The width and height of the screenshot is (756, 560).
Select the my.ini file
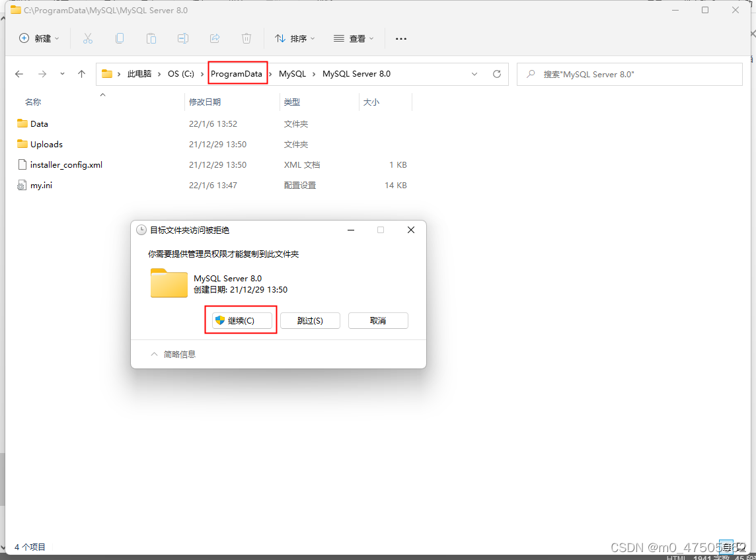[x=41, y=185]
